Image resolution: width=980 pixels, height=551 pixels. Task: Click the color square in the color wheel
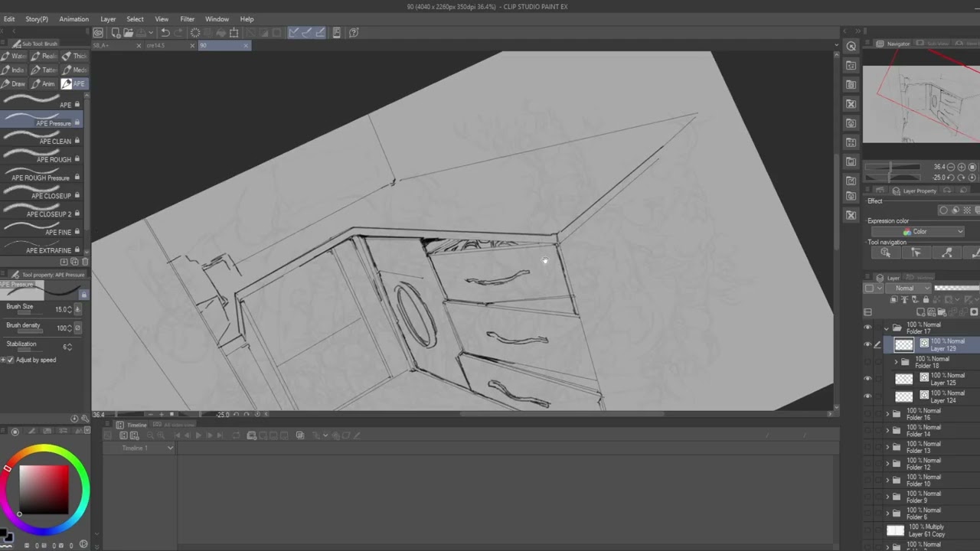(x=44, y=489)
